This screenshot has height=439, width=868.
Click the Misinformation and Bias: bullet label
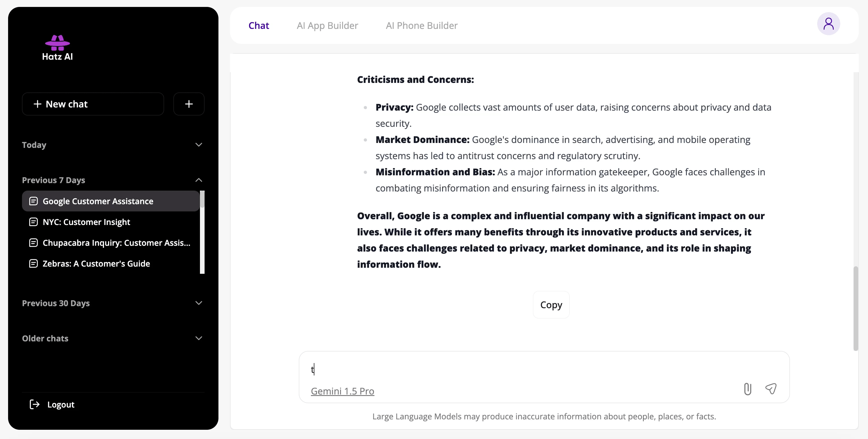click(435, 172)
